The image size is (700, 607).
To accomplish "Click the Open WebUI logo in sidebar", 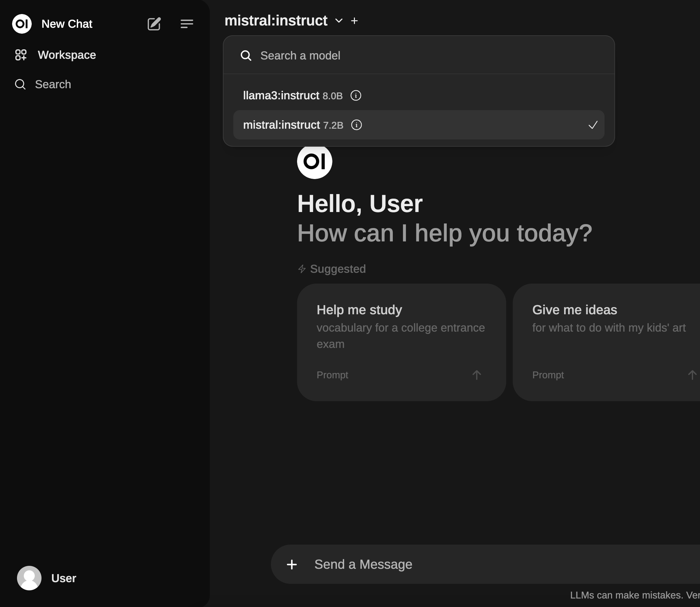I will (22, 24).
